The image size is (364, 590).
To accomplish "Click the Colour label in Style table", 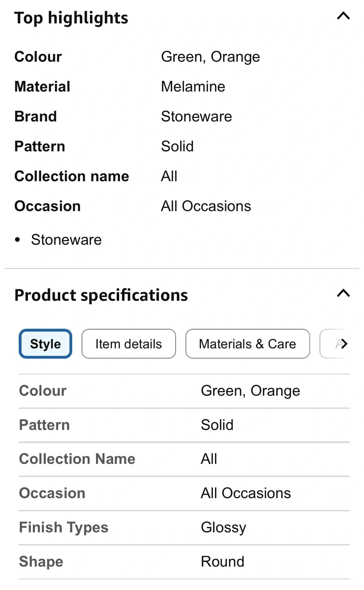I will 43,391.
